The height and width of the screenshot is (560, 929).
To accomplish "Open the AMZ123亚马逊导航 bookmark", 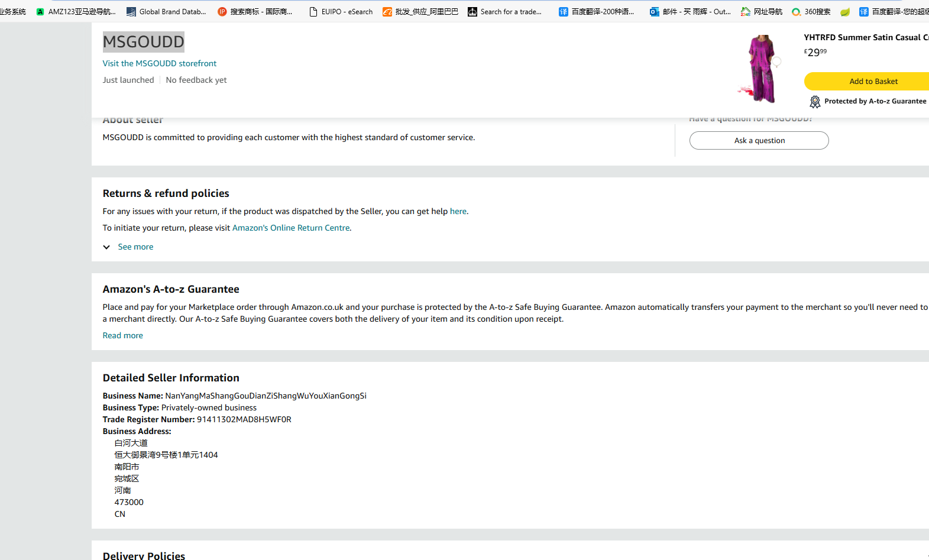I will tap(76, 11).
